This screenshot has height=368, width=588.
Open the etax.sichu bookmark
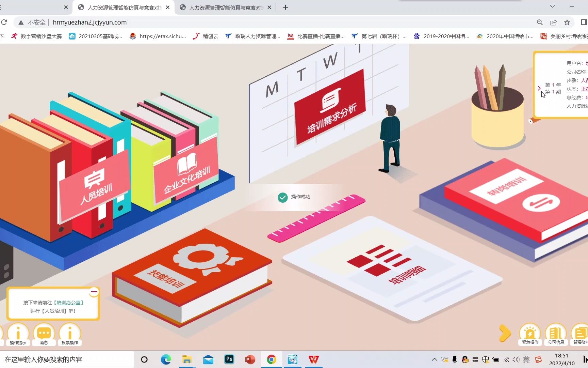click(x=158, y=36)
